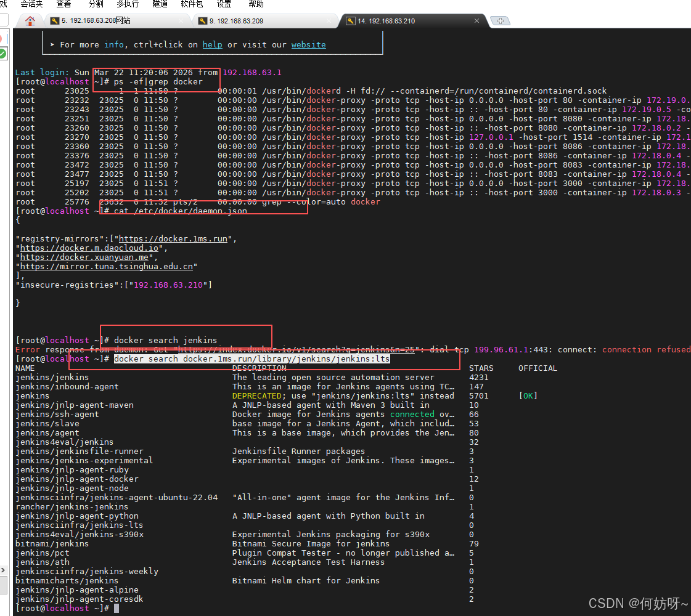Click the green checkmark icon in the left sidebar
The image size is (691, 616).
tap(2, 54)
